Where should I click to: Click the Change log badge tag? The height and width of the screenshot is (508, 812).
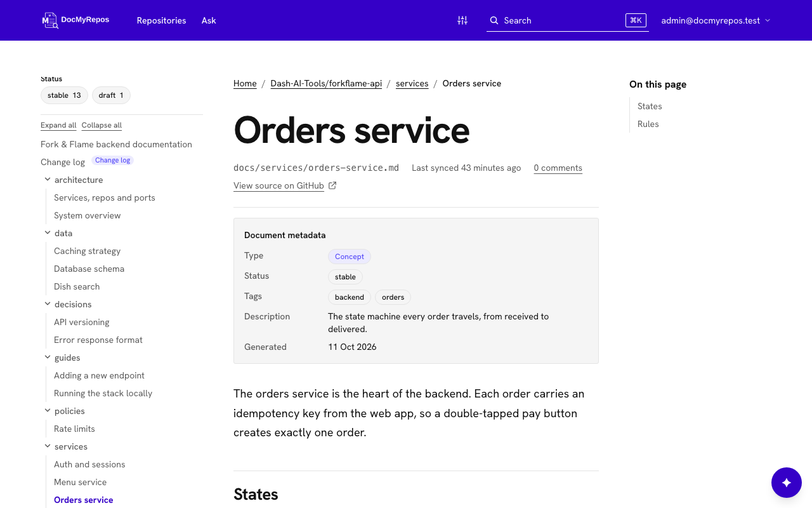point(112,160)
